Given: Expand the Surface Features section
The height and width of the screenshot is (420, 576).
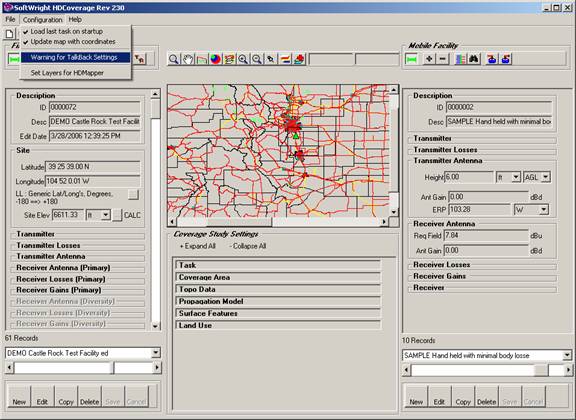Looking at the screenshot, I should (x=278, y=313).
